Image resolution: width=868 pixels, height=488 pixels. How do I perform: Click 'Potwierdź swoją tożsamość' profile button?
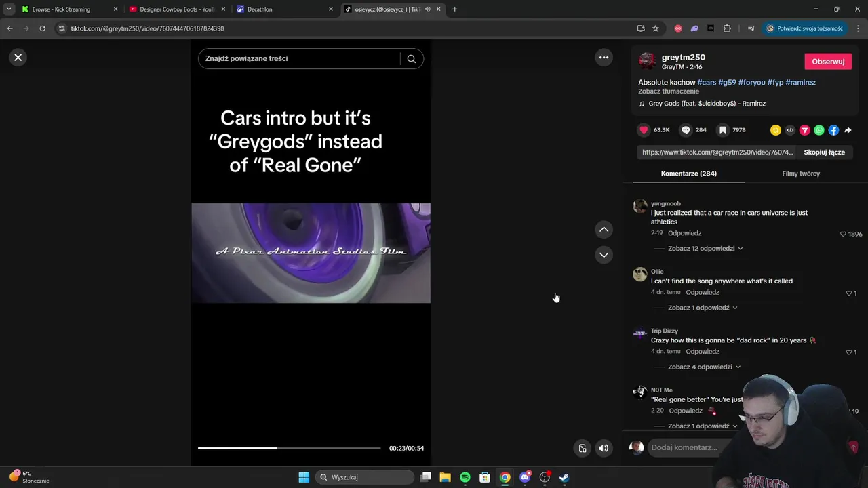click(x=805, y=28)
